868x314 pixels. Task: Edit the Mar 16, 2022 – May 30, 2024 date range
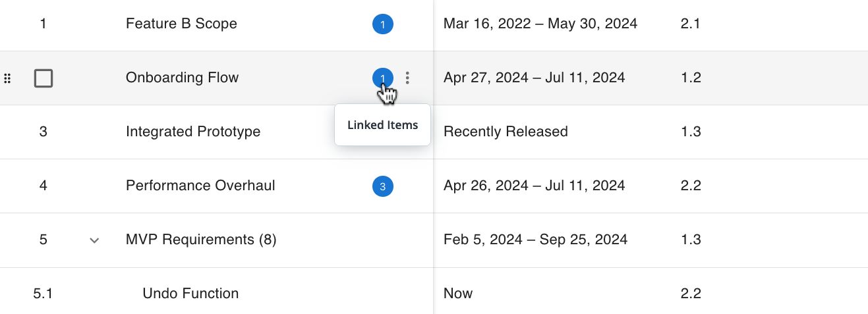click(x=540, y=24)
